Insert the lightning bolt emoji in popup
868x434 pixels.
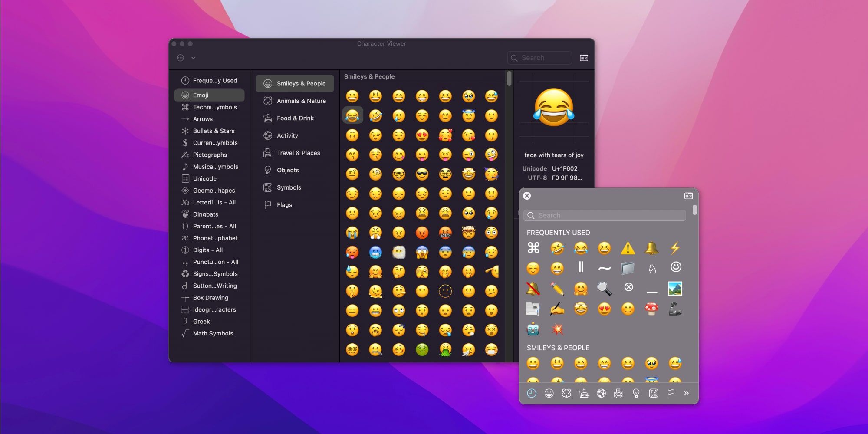point(675,248)
